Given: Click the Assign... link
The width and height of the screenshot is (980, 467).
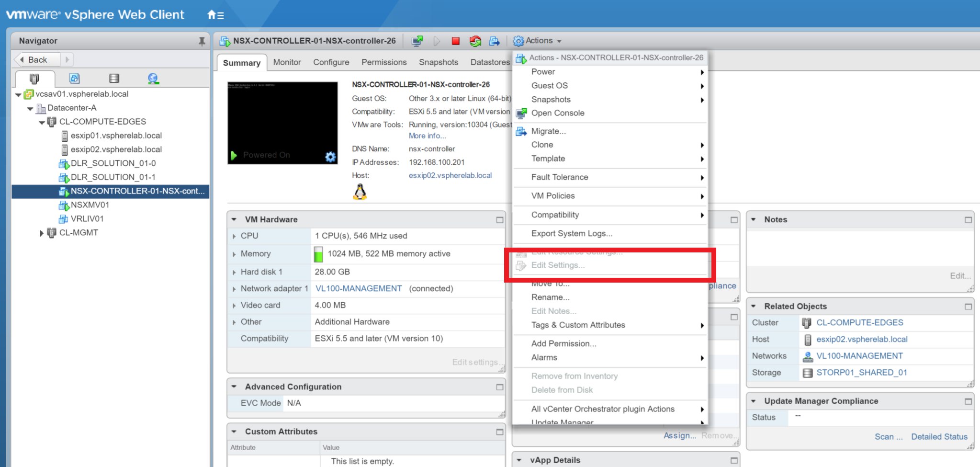Looking at the screenshot, I should (679, 436).
